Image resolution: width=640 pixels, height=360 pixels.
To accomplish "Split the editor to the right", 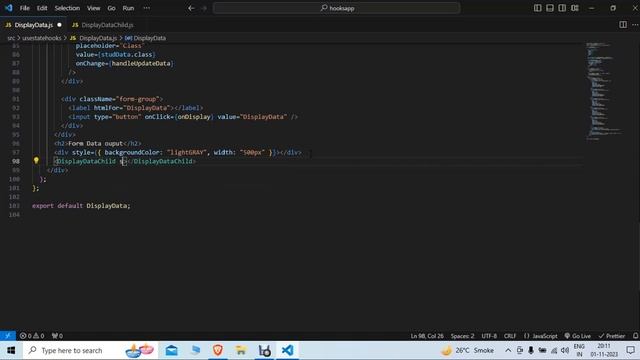I will 623,25.
